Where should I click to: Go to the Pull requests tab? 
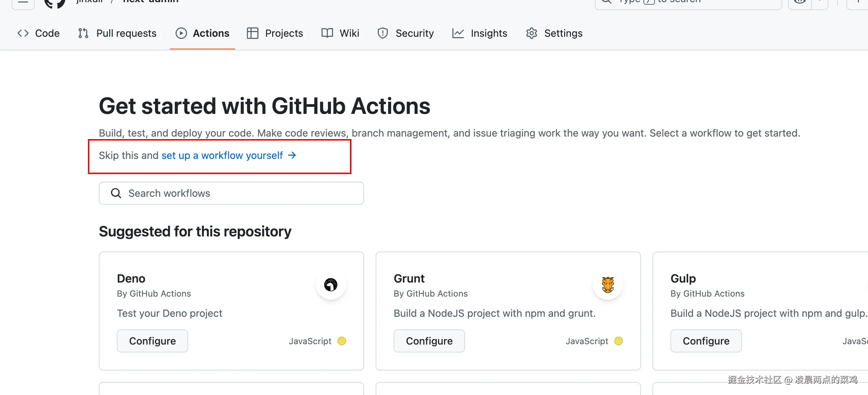117,33
